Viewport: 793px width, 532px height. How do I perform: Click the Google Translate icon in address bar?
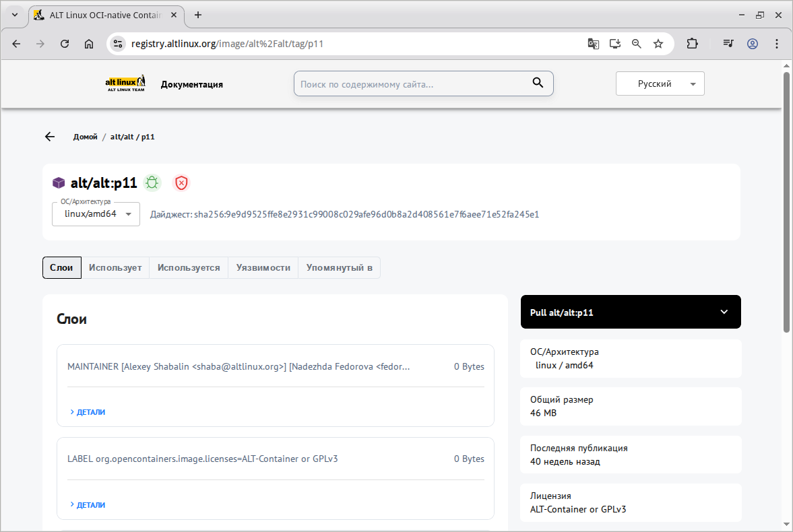pos(593,43)
